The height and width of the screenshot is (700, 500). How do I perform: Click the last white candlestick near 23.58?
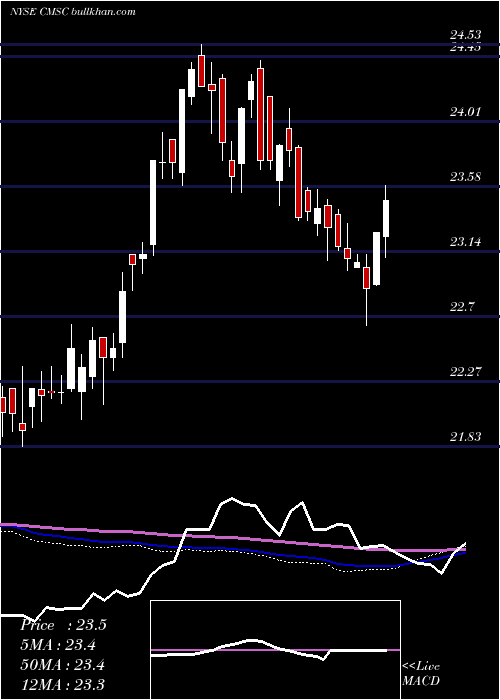386,219
